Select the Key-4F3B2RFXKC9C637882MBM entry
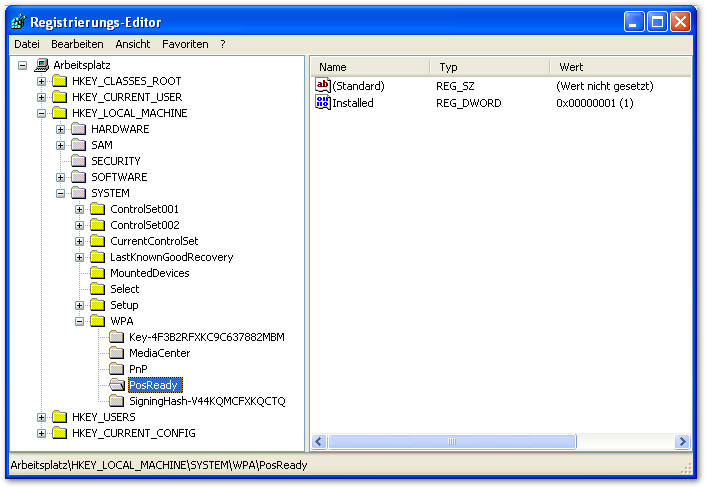 click(207, 337)
